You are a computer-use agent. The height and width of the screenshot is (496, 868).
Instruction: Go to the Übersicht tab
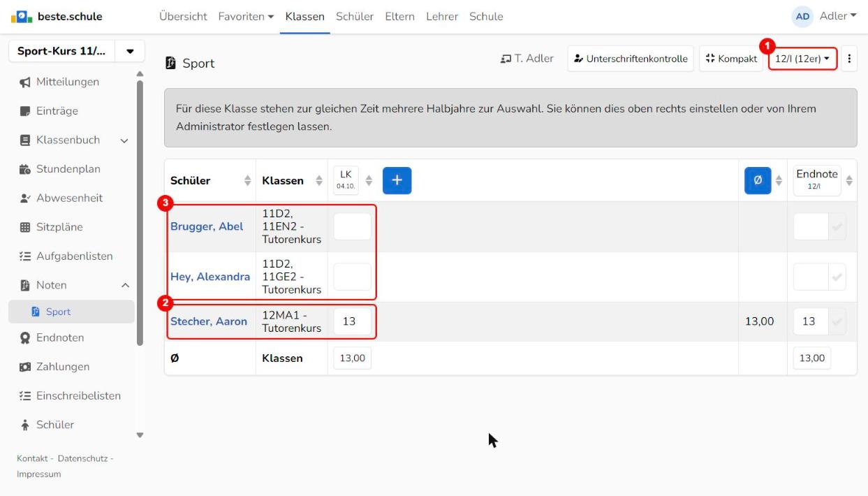(183, 16)
